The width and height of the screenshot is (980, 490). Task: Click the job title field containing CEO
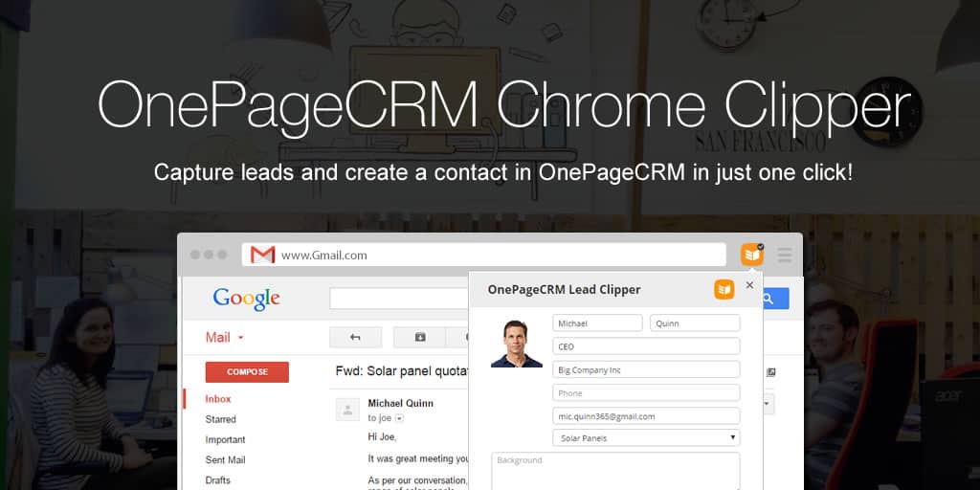tap(646, 346)
